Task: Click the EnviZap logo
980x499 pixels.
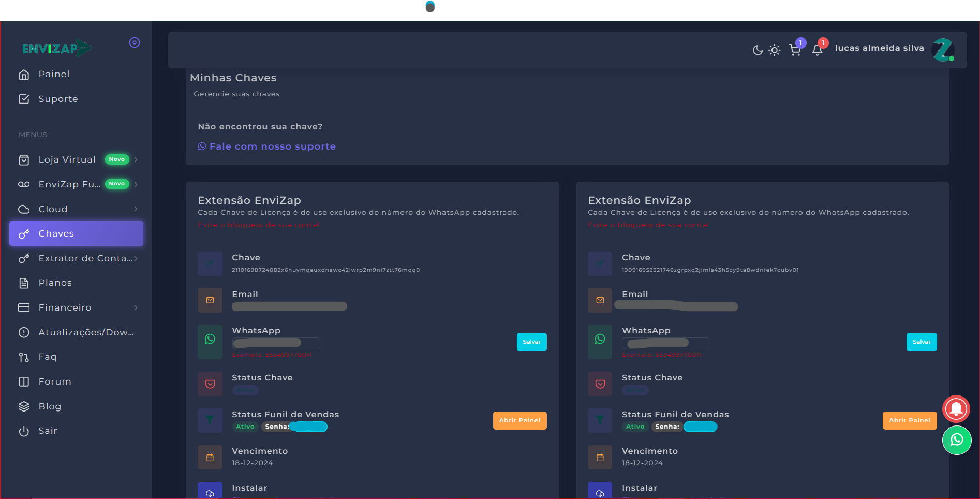Action: 57,48
